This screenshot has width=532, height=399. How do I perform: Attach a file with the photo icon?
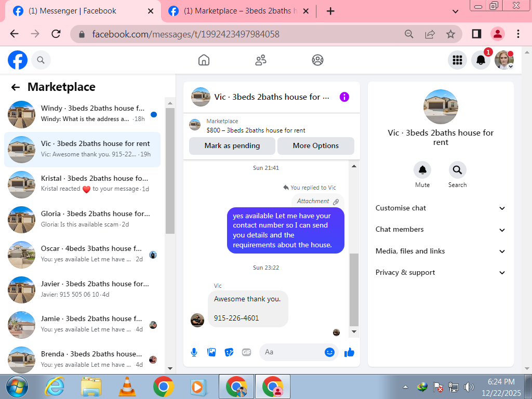coord(211,352)
